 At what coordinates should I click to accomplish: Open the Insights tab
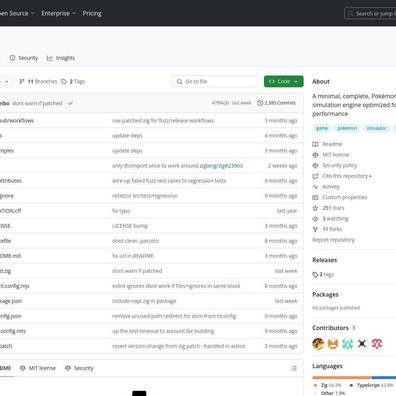[61, 58]
